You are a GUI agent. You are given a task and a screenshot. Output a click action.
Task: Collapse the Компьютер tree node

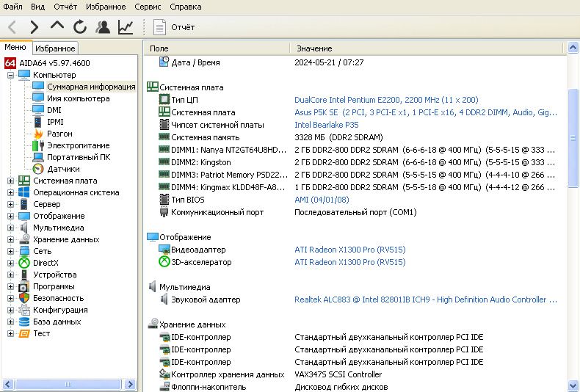click(11, 75)
